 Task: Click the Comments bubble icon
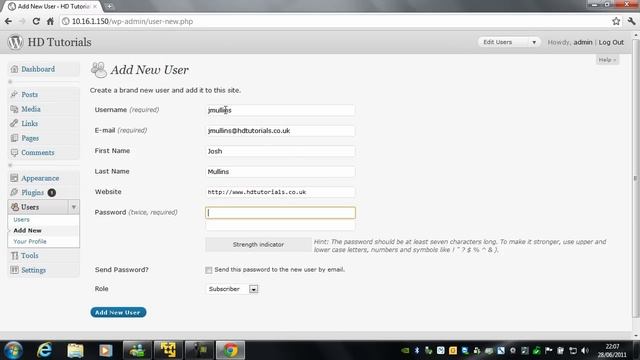tap(14, 152)
